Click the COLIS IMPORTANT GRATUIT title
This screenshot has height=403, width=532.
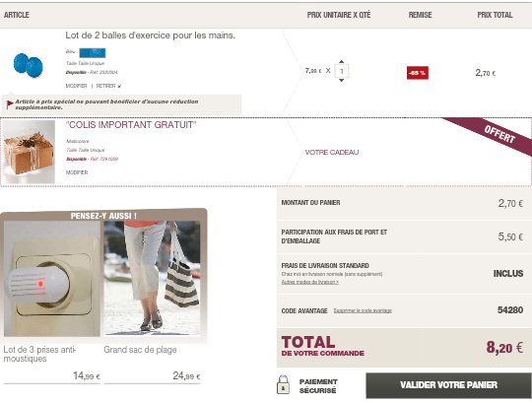point(131,125)
